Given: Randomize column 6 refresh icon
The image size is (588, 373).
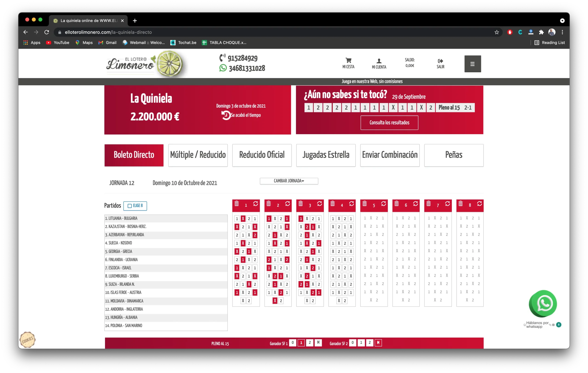Looking at the screenshot, I should click(x=415, y=203).
